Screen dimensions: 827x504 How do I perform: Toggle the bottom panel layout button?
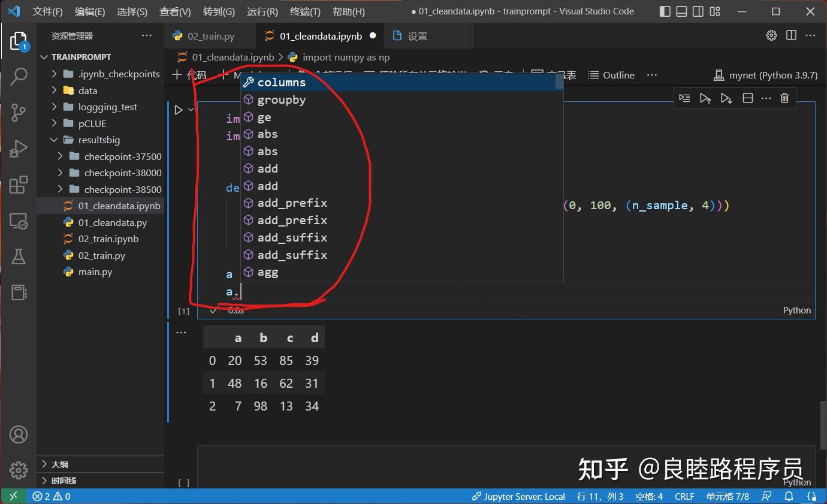[x=681, y=11]
